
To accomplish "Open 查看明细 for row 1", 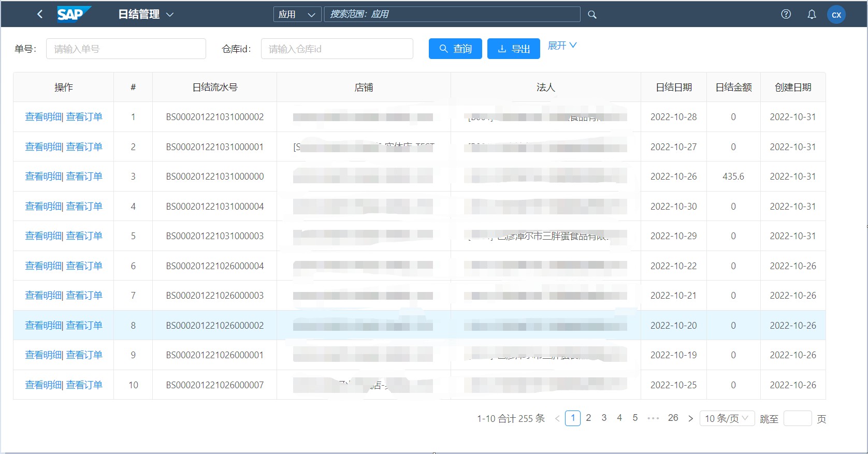I will [44, 117].
